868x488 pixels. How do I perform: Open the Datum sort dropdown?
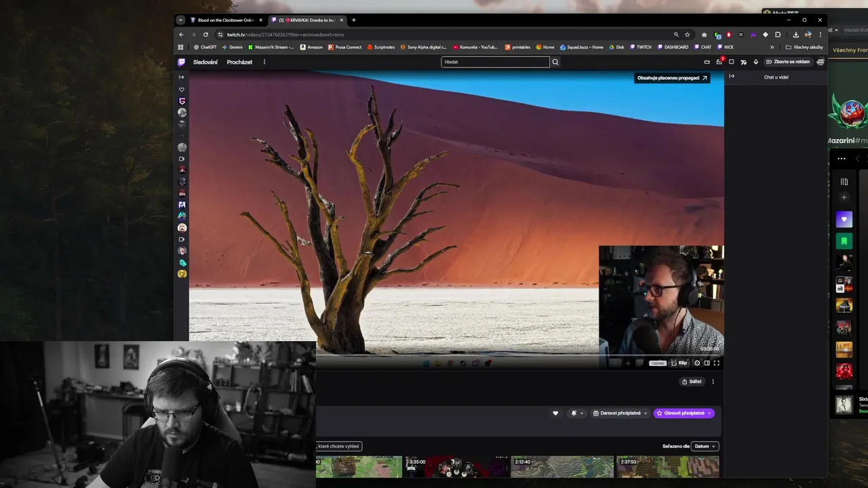click(705, 446)
